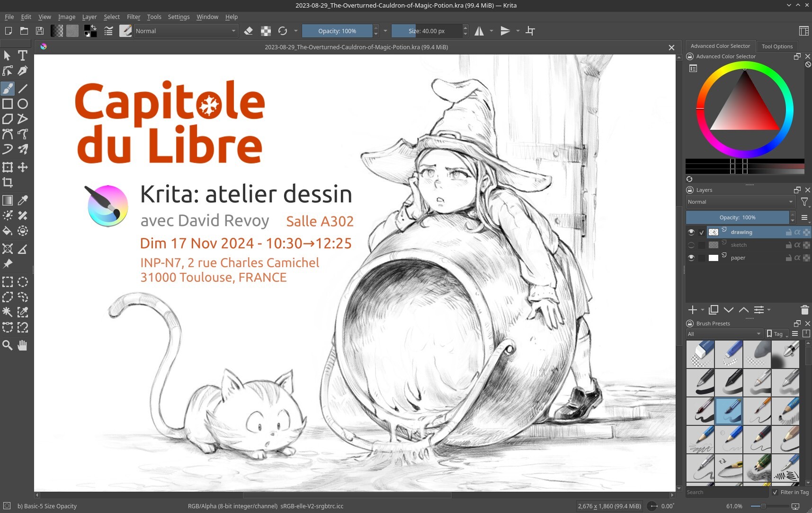
Task: Click the Save document icon
Action: click(x=40, y=31)
